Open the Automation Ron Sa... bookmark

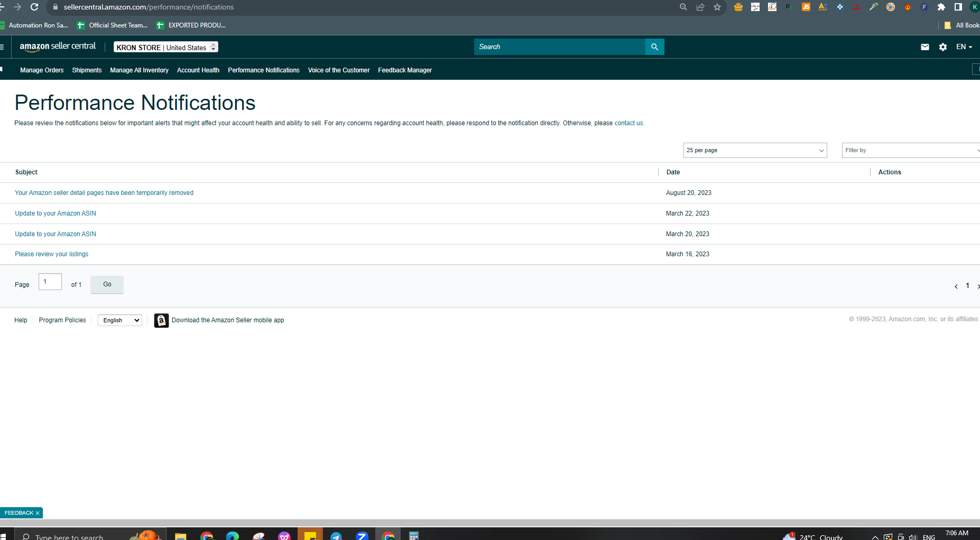[34, 25]
